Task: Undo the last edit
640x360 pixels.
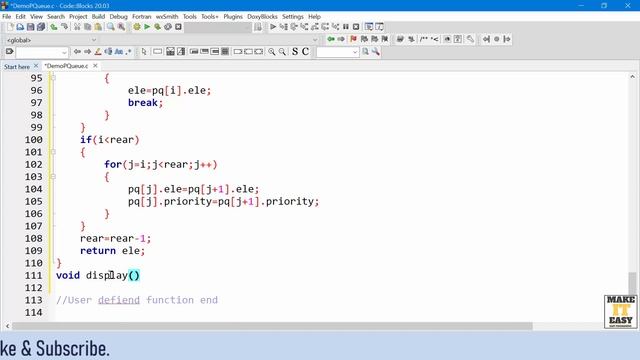Action: point(54,27)
